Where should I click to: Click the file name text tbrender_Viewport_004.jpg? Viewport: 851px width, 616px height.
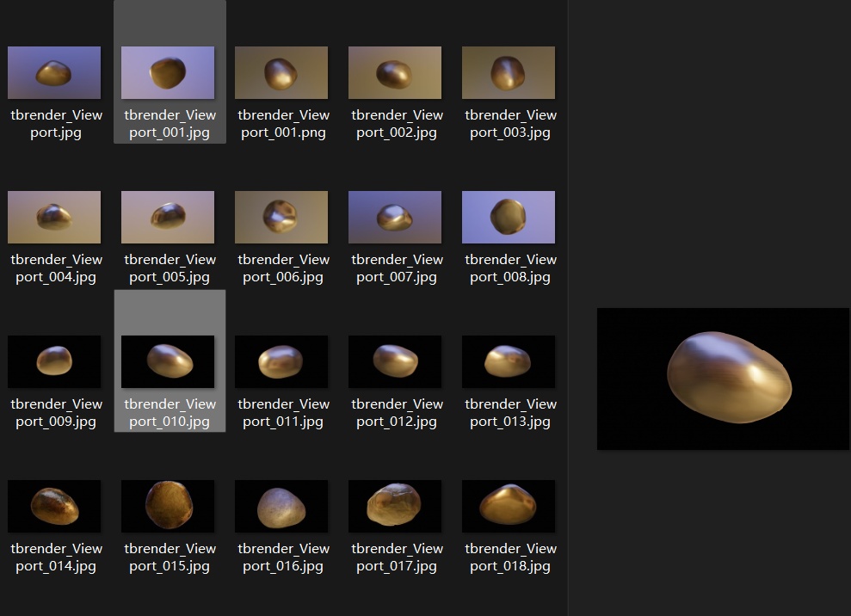(57, 268)
